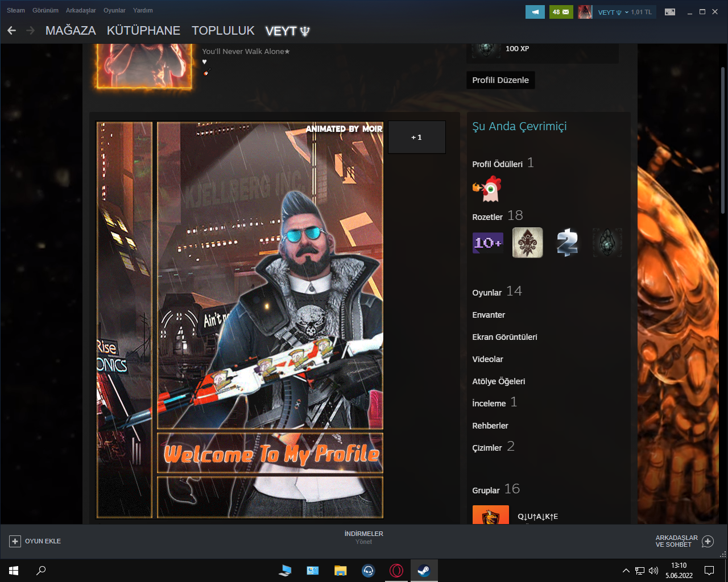Click the narrow side artwork panel
The width and height of the screenshot is (728, 582).
coord(125,319)
